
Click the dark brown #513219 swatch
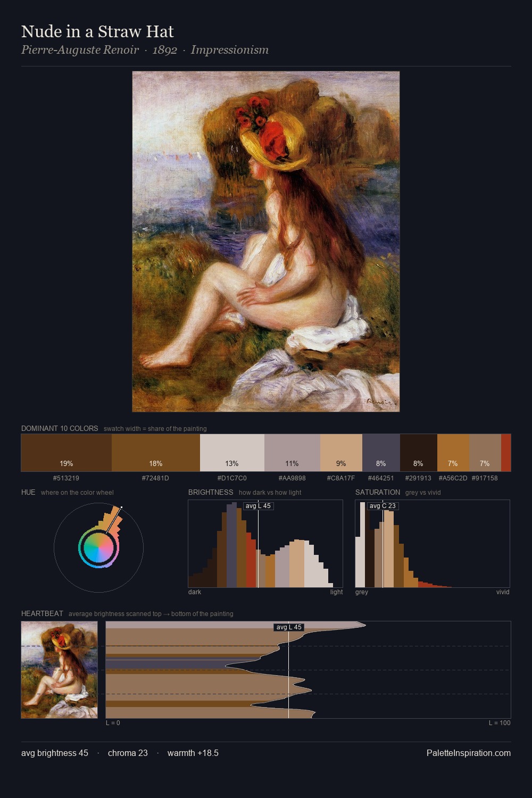coord(66,453)
